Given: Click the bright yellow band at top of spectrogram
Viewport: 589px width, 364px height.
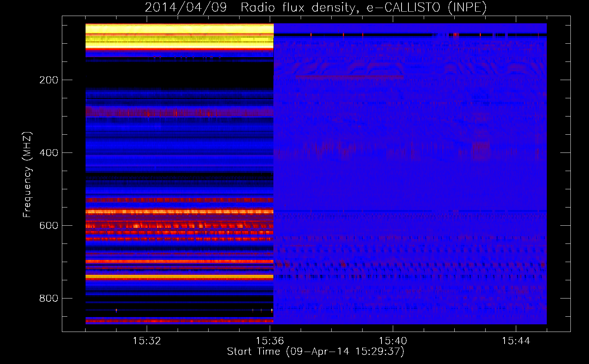Looking at the screenshot, I should pyautogui.click(x=179, y=36).
